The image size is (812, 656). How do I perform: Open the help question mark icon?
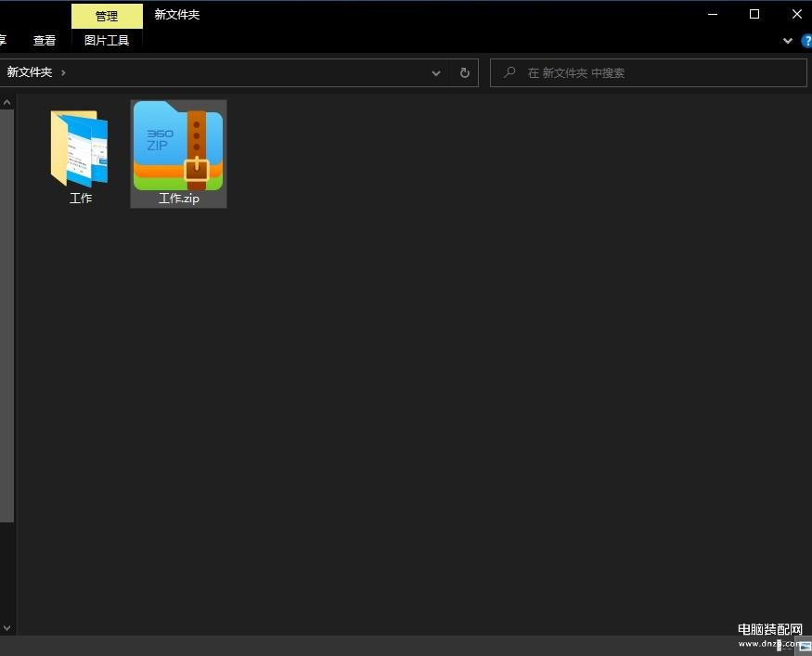point(806,41)
